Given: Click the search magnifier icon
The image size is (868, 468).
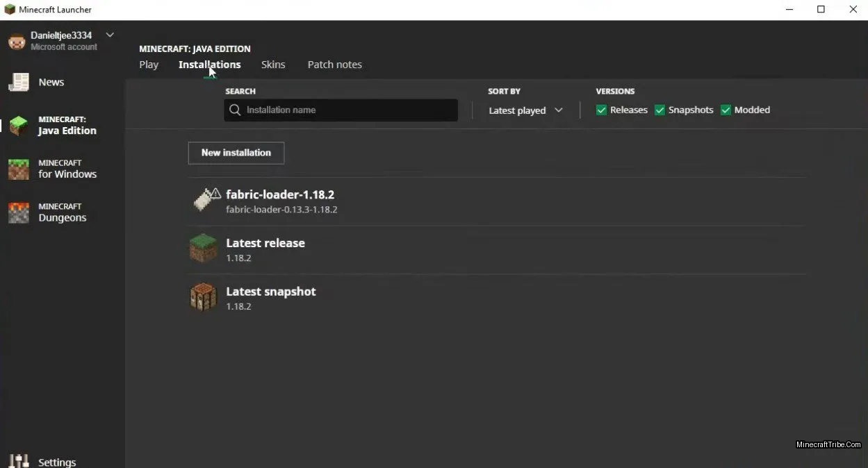Looking at the screenshot, I should 235,110.
